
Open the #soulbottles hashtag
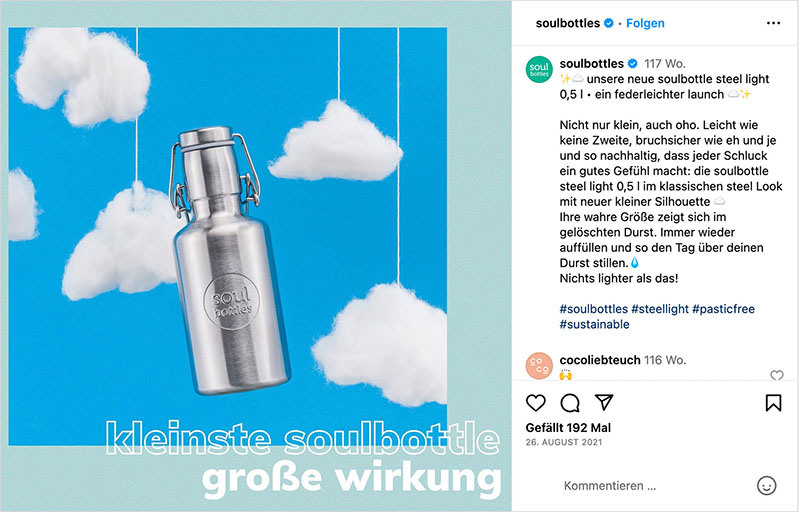593,309
